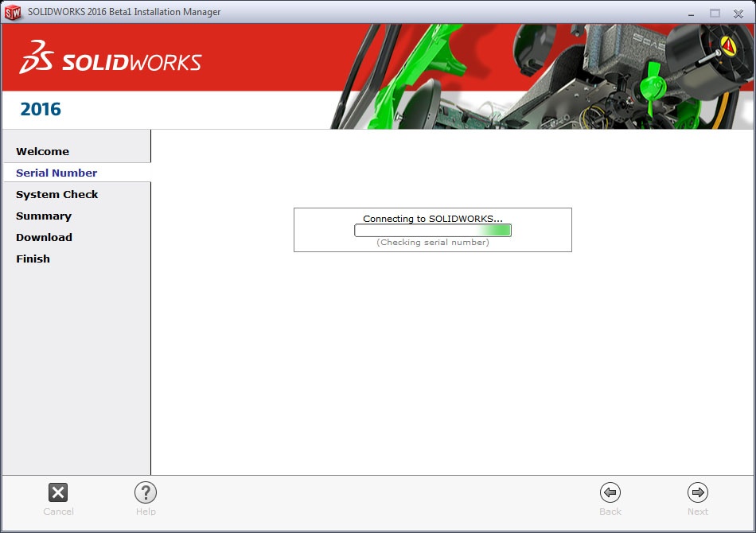Maximize the Installation Manager window

click(x=715, y=14)
